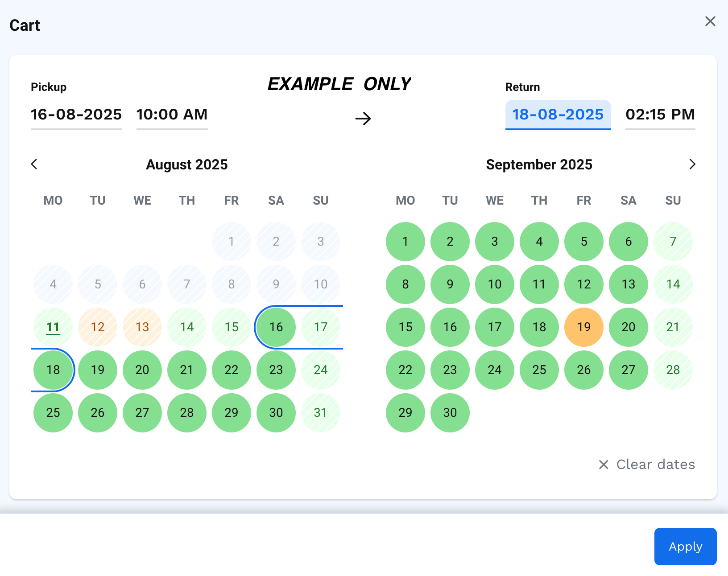Screen dimensions: 728x576
Task: Open the pickup date field 16-08-2025
Action: 76,115
